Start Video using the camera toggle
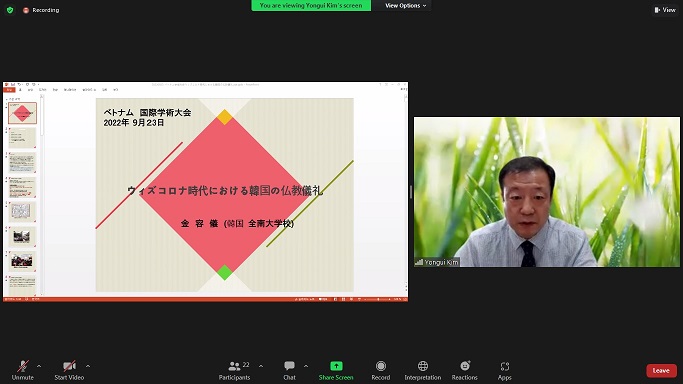Screen dimensions: 683x384 pos(69,371)
